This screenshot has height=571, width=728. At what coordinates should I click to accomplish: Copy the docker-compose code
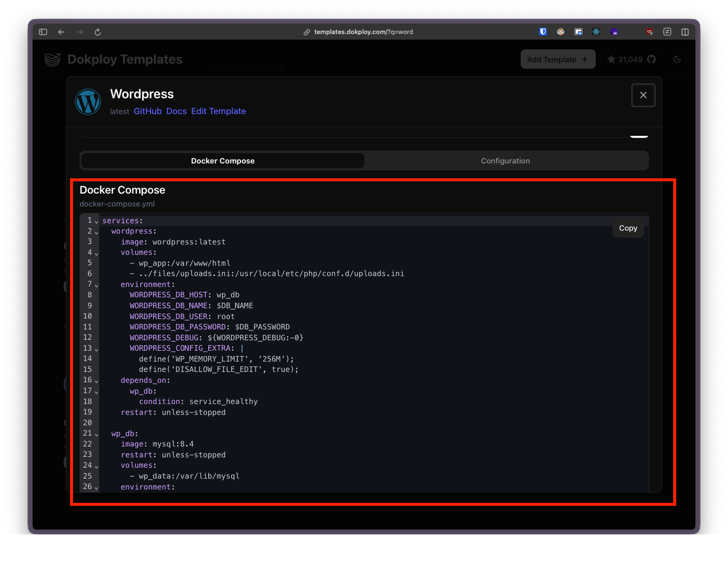pyautogui.click(x=628, y=228)
